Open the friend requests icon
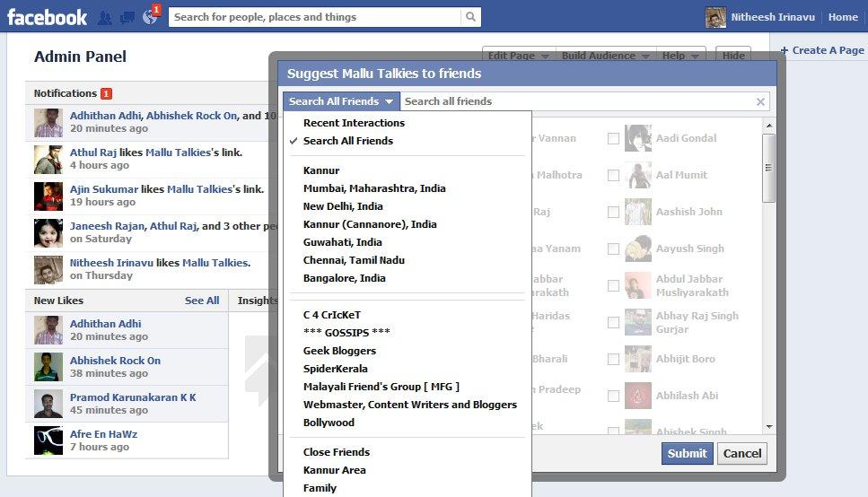868x497 pixels. click(104, 18)
